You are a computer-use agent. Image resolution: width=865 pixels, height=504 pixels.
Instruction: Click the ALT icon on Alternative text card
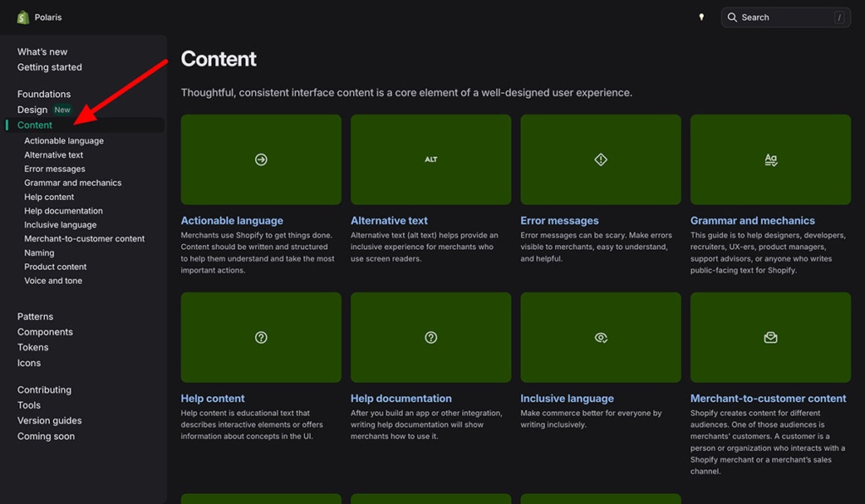431,159
